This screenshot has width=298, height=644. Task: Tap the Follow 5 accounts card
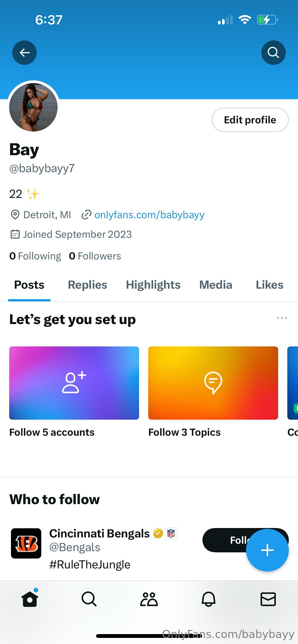coord(74,383)
